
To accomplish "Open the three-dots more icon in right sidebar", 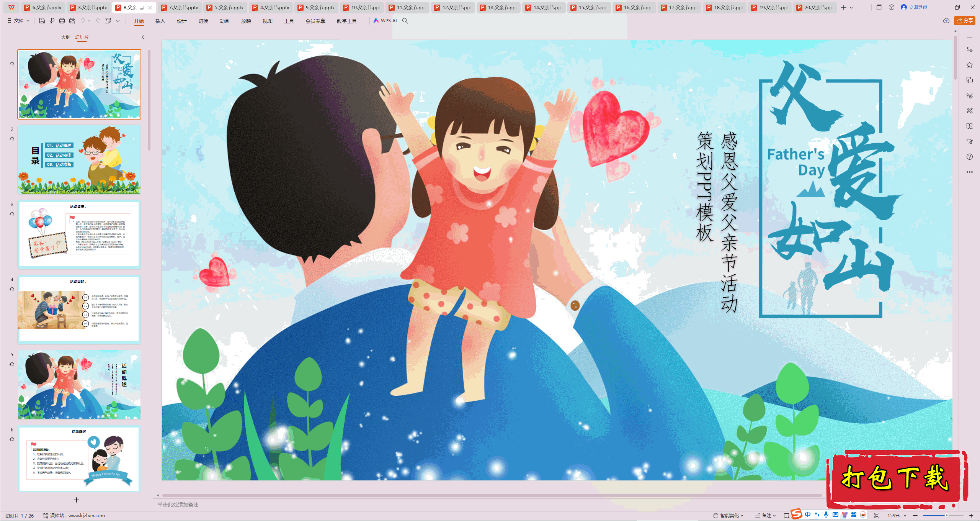I will 970,172.
